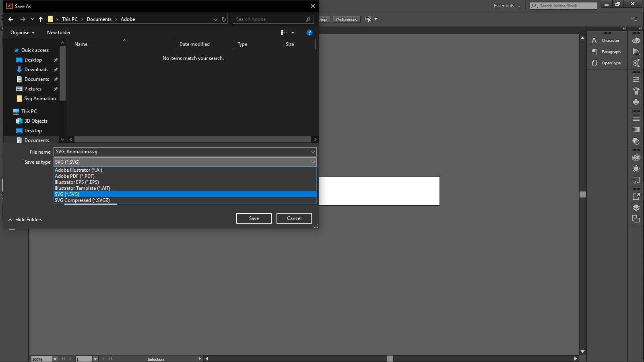Open the Color Guide panel icon
Image resolution: width=644 pixels, height=362 pixels.
[636, 52]
